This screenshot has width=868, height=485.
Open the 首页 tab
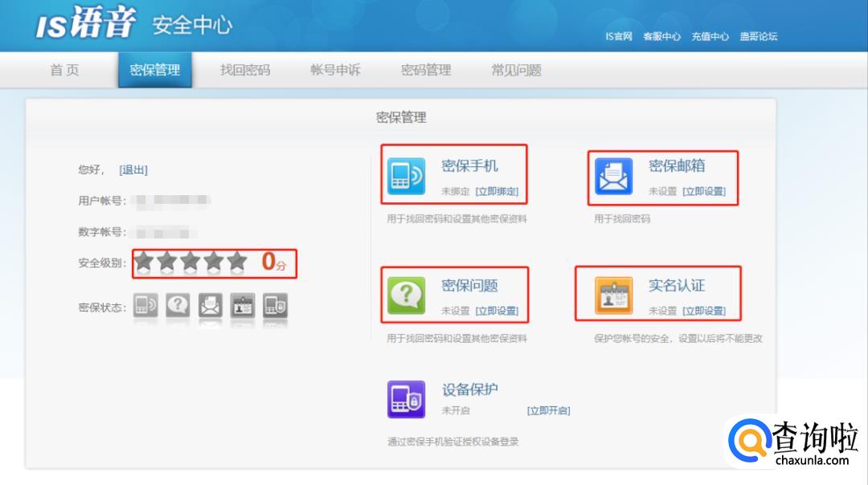pyautogui.click(x=64, y=71)
